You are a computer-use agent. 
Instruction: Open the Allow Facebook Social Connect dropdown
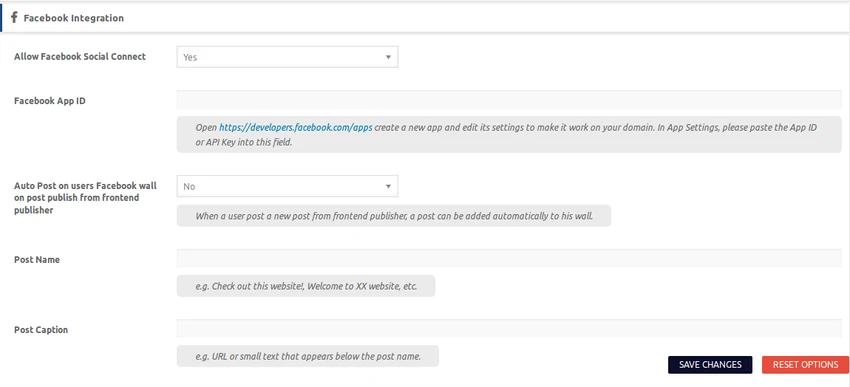287,57
